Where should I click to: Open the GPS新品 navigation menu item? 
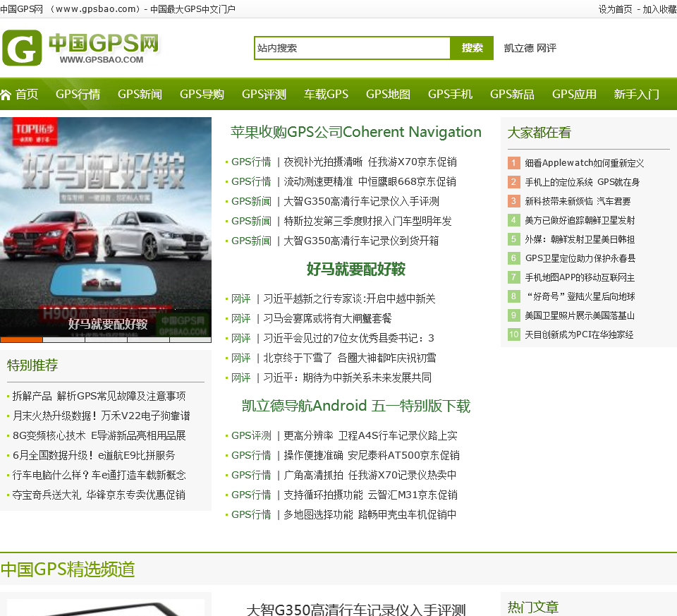(512, 94)
